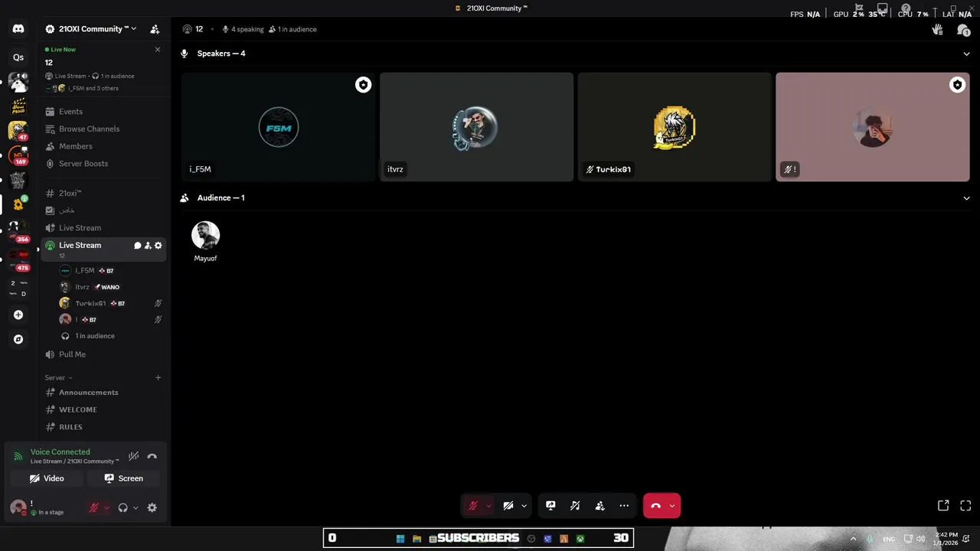Click the Screen share button

pos(124,478)
